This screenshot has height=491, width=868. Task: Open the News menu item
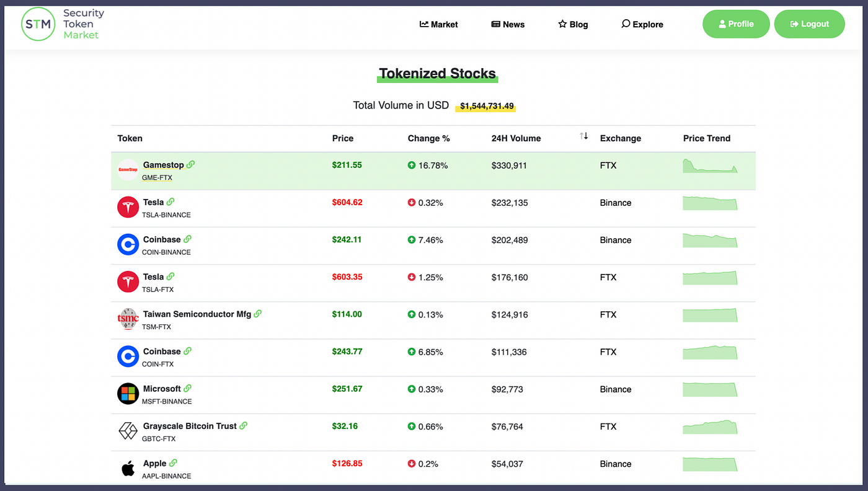click(508, 24)
